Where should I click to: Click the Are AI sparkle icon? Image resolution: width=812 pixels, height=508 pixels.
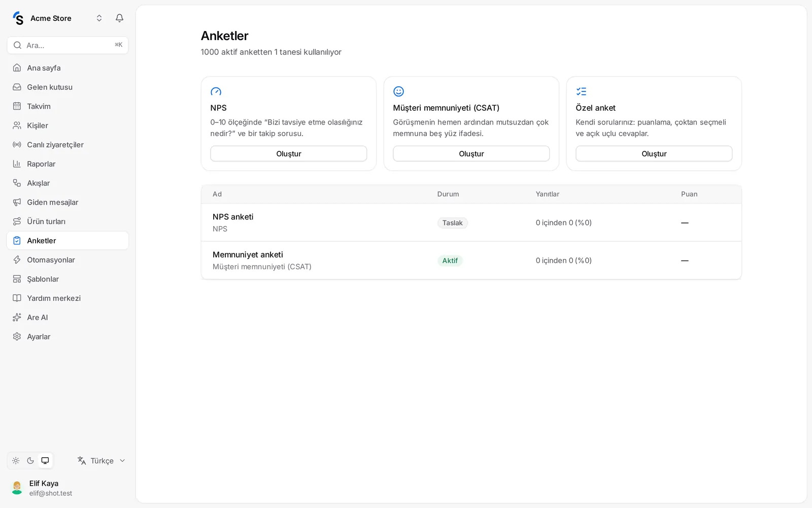[x=17, y=317]
